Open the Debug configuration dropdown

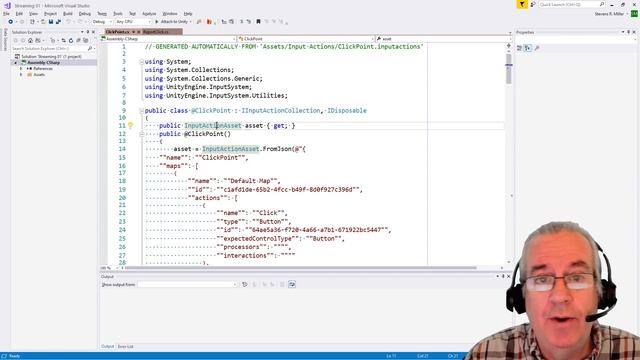point(102,22)
